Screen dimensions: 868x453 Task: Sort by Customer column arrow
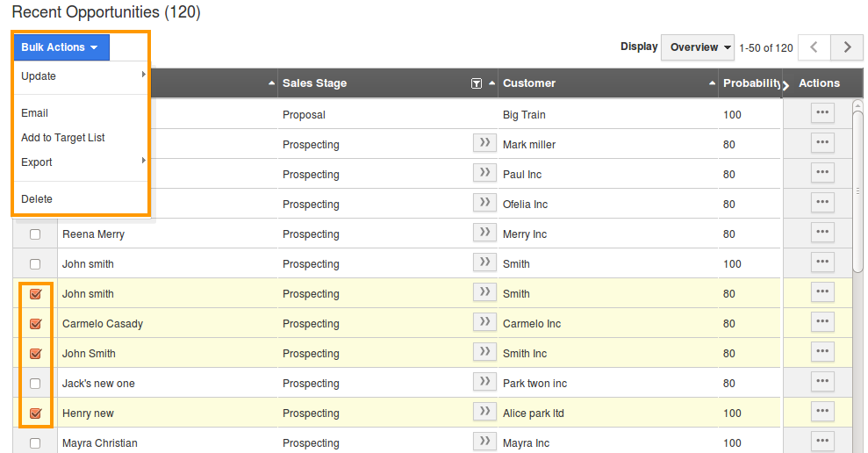pyautogui.click(x=712, y=83)
